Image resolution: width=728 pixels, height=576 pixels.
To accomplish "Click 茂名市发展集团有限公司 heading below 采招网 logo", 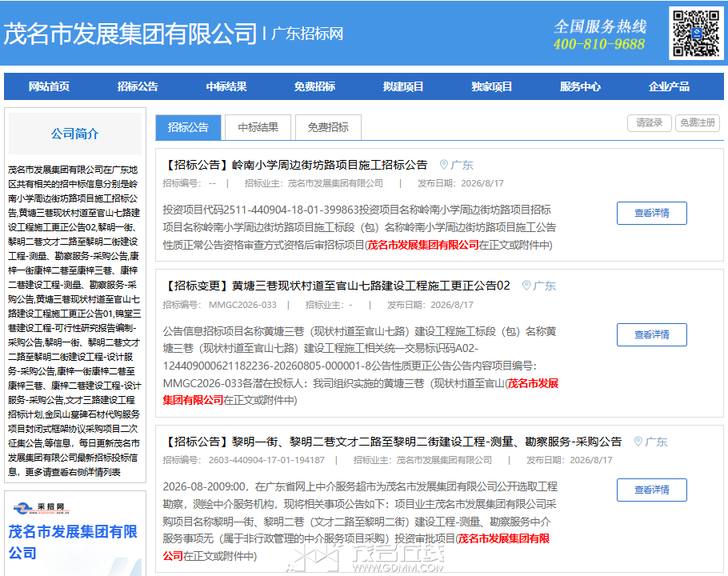I will (x=73, y=542).
